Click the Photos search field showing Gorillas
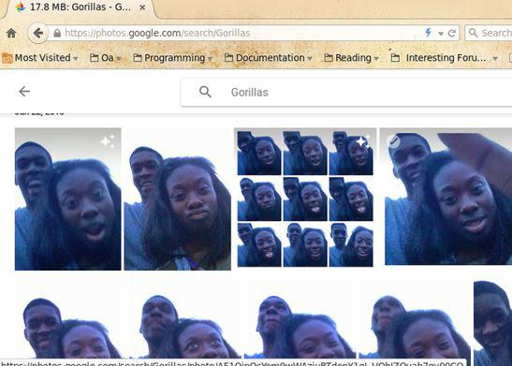The image size is (512, 366). (347, 92)
